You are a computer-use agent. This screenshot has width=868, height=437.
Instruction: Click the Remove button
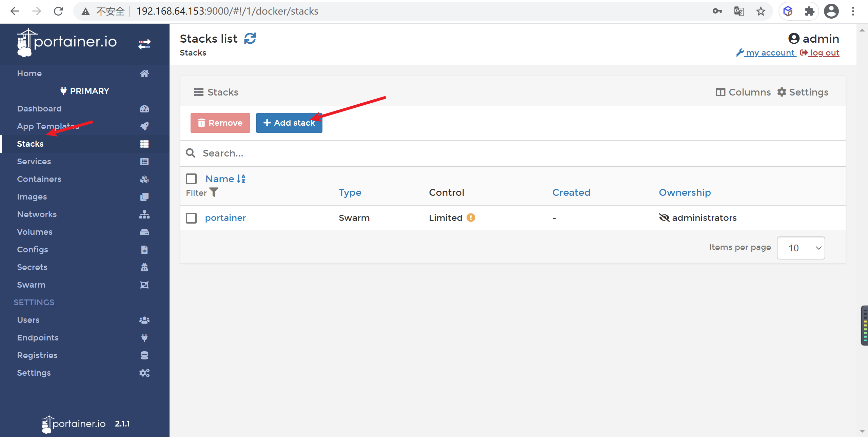[220, 122]
